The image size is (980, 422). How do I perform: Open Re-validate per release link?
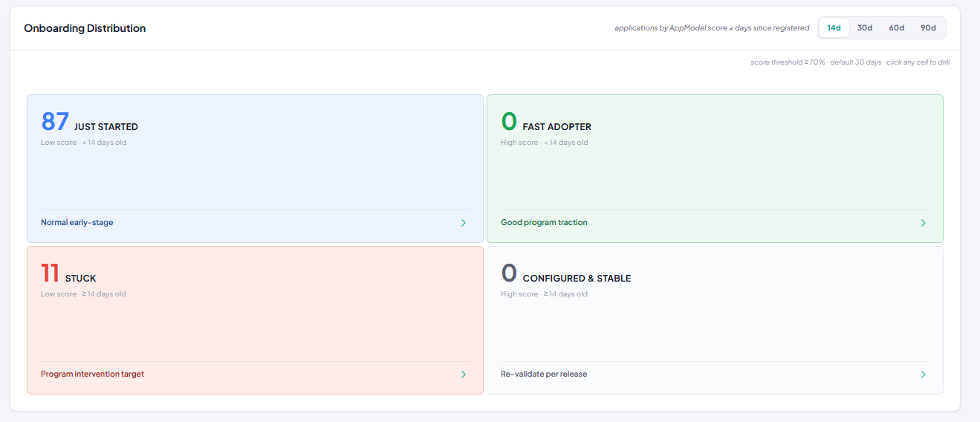coord(544,374)
